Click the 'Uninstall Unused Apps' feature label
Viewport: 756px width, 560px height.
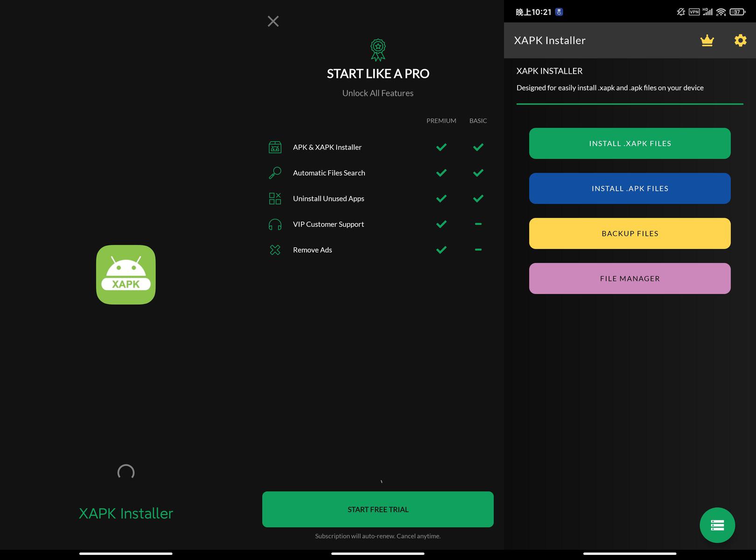[329, 198]
